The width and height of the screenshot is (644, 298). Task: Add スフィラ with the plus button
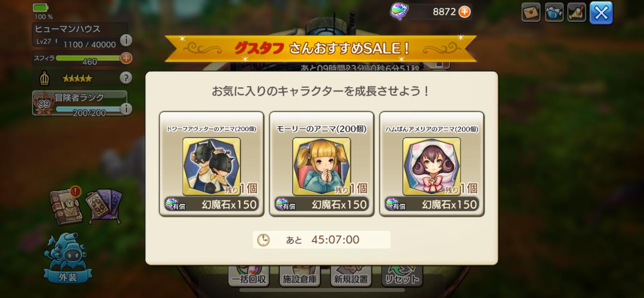126,58
